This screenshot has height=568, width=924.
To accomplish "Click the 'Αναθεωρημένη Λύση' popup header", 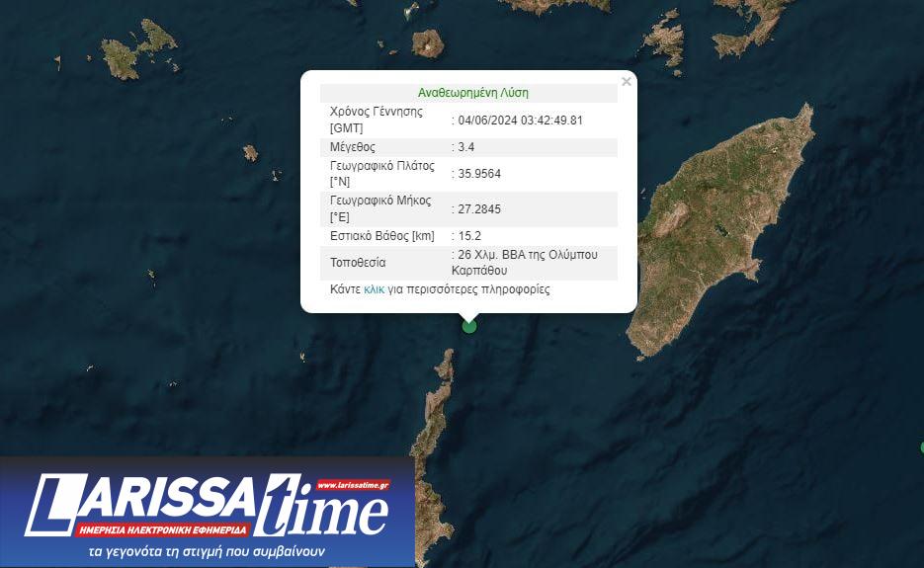I will coord(472,93).
